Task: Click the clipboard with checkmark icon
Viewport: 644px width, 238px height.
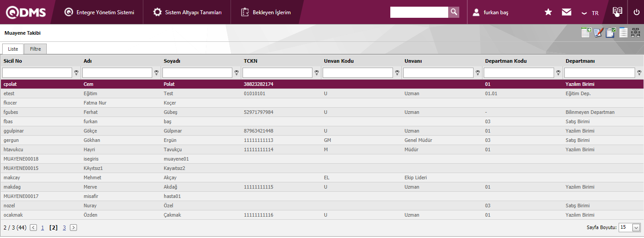Action: [611, 32]
